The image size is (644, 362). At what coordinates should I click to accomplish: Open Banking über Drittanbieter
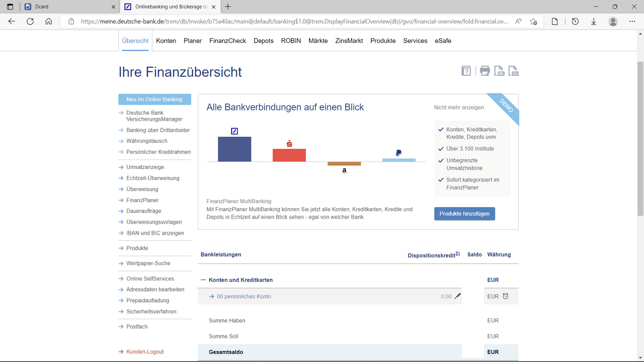(x=158, y=130)
